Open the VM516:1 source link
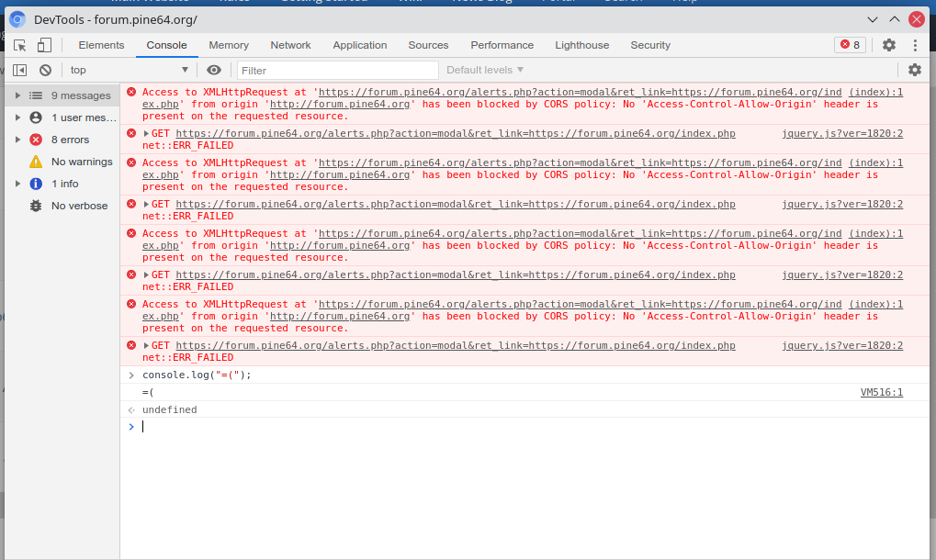Viewport: 936px width, 560px height. [881, 392]
